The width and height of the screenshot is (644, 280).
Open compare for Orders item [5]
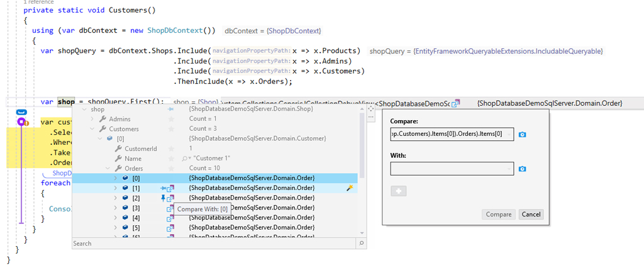[170, 228]
